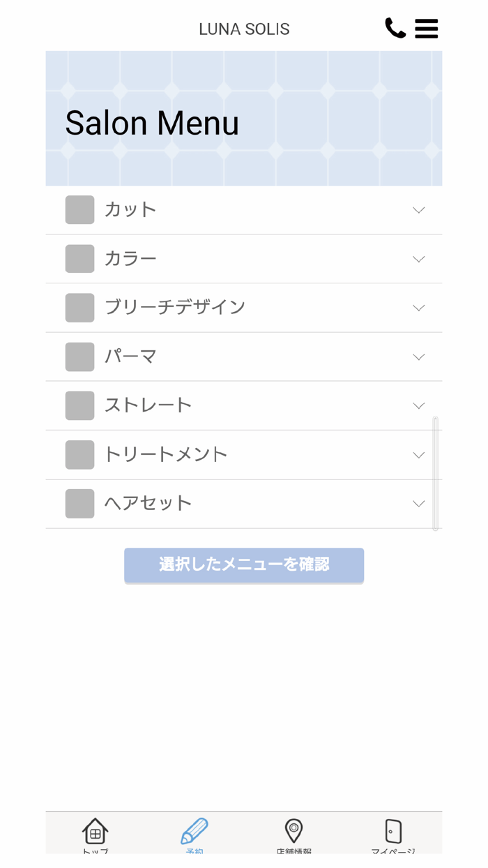Select the pencil 予約 icon

(x=195, y=831)
